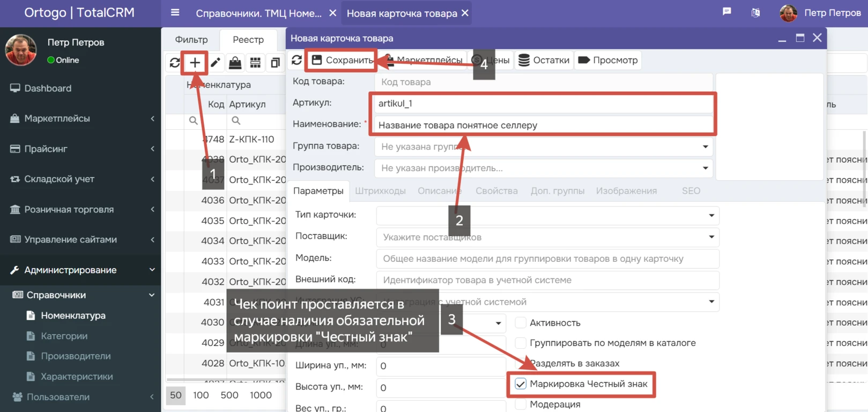Viewport: 868px width, 412px height.
Task: Click Ширина уп., мм input field
Action: pyautogui.click(x=441, y=366)
